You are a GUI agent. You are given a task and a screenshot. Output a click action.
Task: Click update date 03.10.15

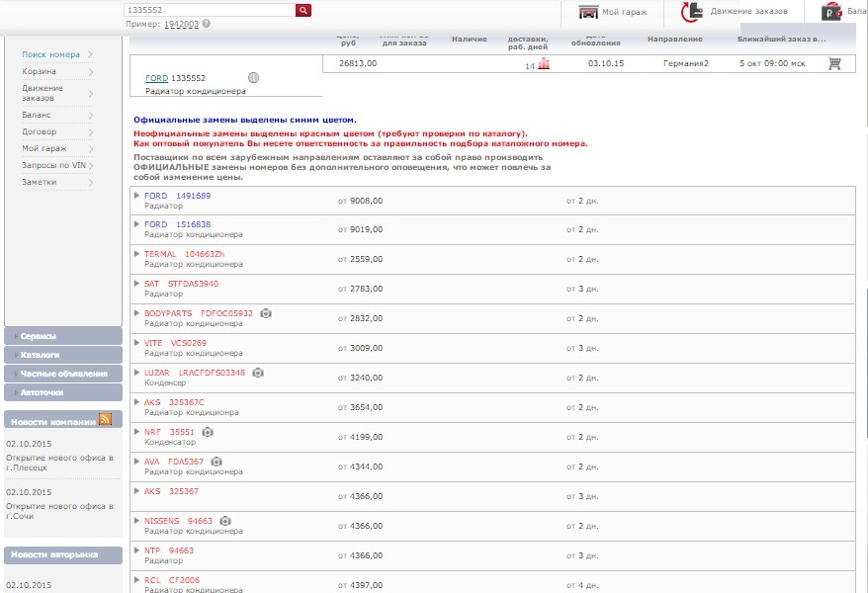(x=606, y=63)
